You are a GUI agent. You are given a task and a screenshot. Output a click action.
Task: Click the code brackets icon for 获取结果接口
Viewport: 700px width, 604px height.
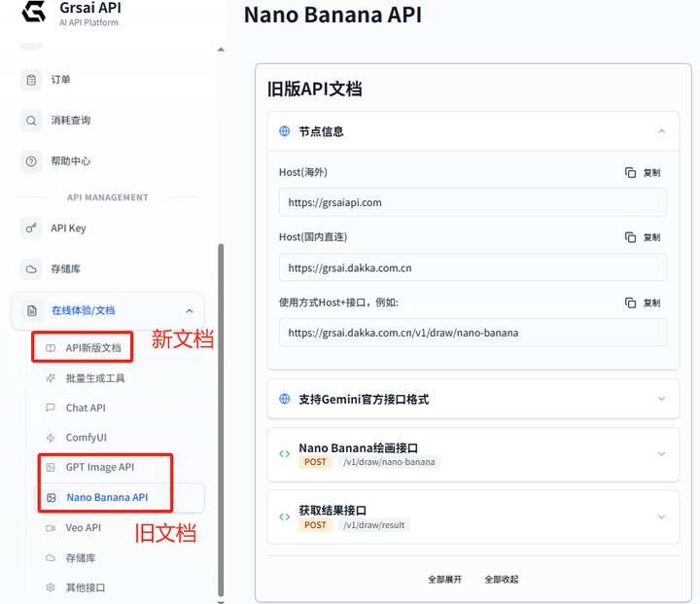(284, 516)
